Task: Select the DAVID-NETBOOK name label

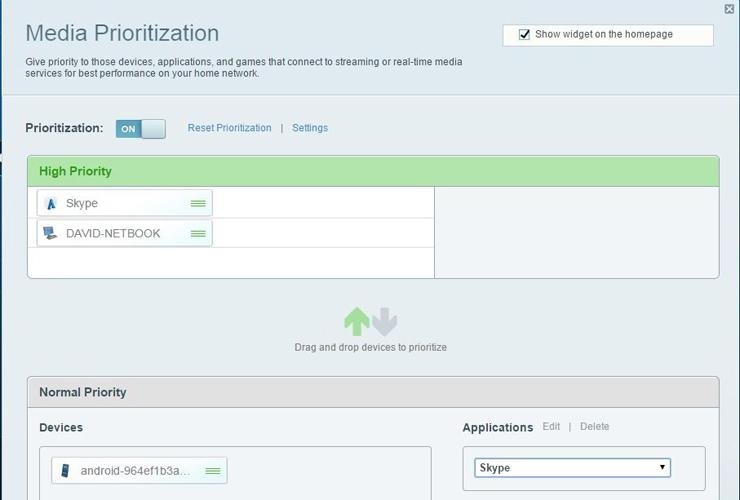Action: pos(113,233)
